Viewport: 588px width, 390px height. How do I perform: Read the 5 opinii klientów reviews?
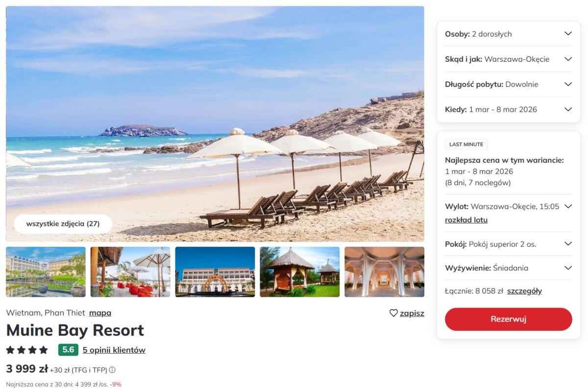coord(114,350)
